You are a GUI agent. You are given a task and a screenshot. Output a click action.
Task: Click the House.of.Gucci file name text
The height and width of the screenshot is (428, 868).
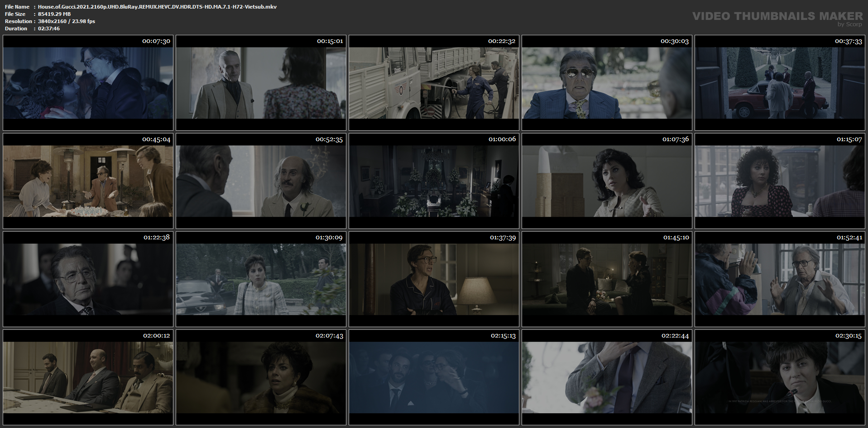(157, 7)
